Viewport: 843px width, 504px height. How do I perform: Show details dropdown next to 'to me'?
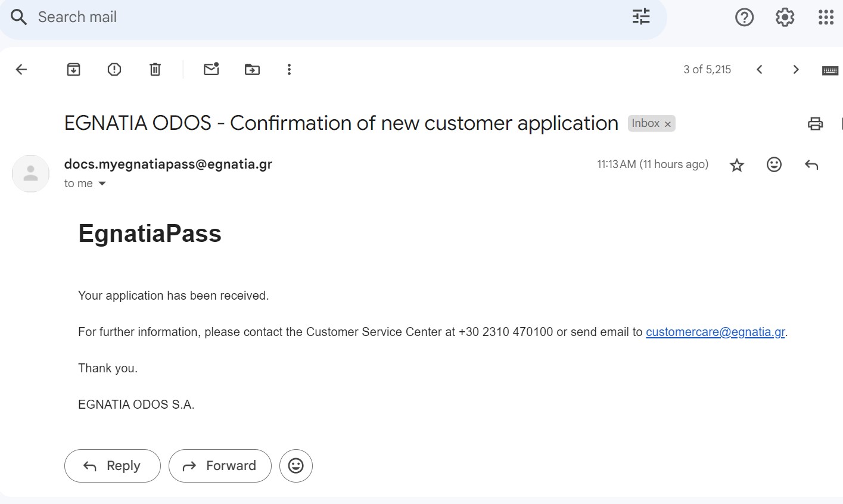(x=102, y=183)
